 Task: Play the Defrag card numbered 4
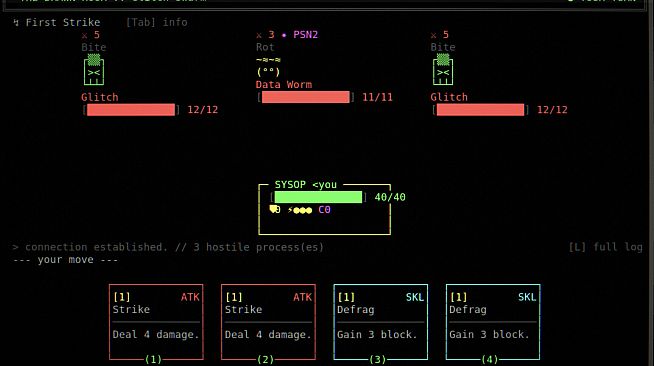coord(493,322)
